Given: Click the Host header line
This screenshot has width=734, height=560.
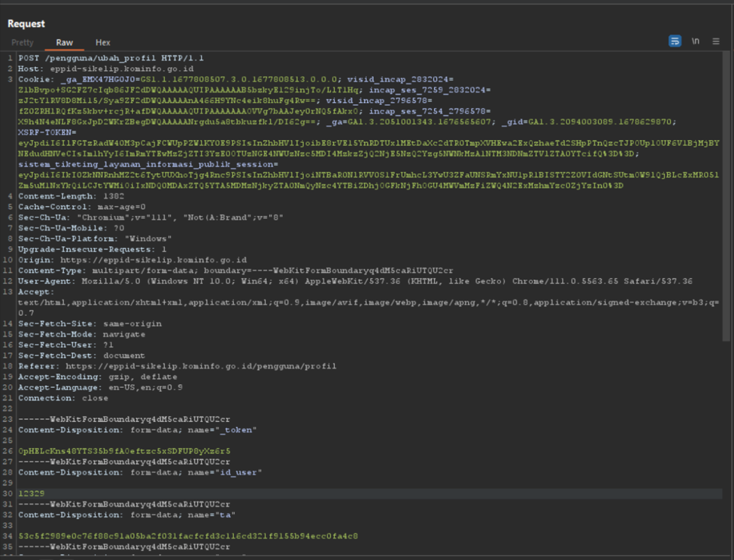Looking at the screenshot, I should [x=105, y=69].
